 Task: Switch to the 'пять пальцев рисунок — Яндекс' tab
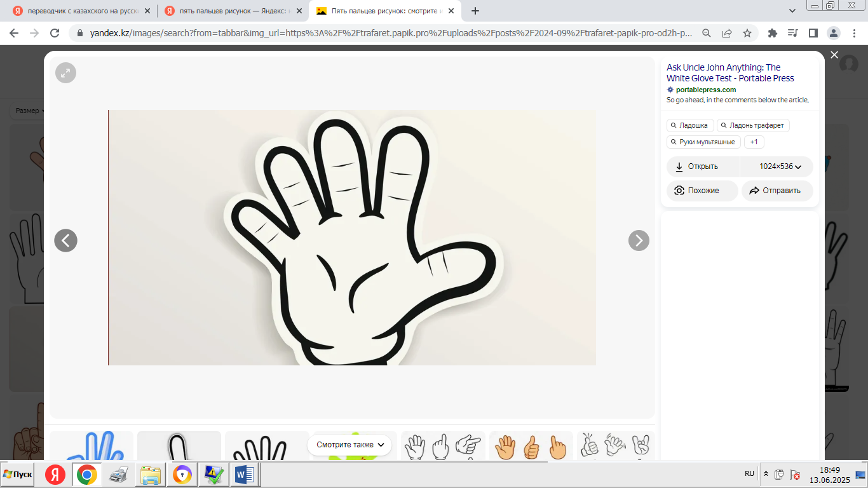coord(233,11)
